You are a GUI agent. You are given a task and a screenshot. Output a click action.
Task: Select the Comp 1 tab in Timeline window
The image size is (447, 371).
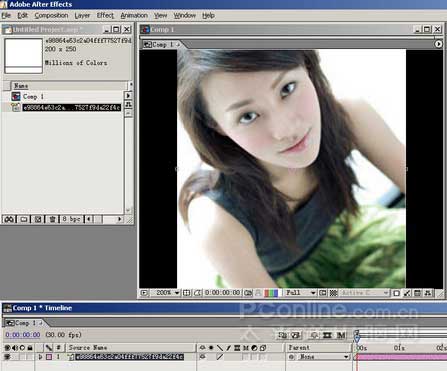tap(25, 323)
